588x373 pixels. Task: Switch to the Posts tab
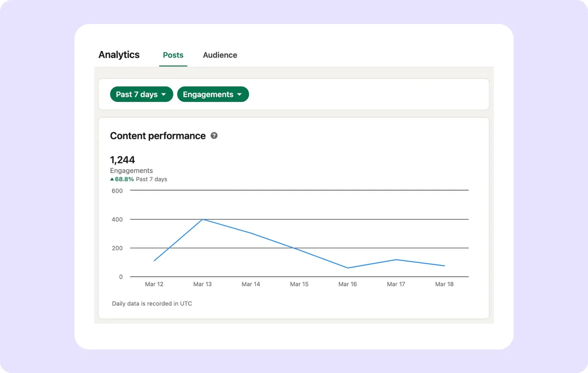173,55
